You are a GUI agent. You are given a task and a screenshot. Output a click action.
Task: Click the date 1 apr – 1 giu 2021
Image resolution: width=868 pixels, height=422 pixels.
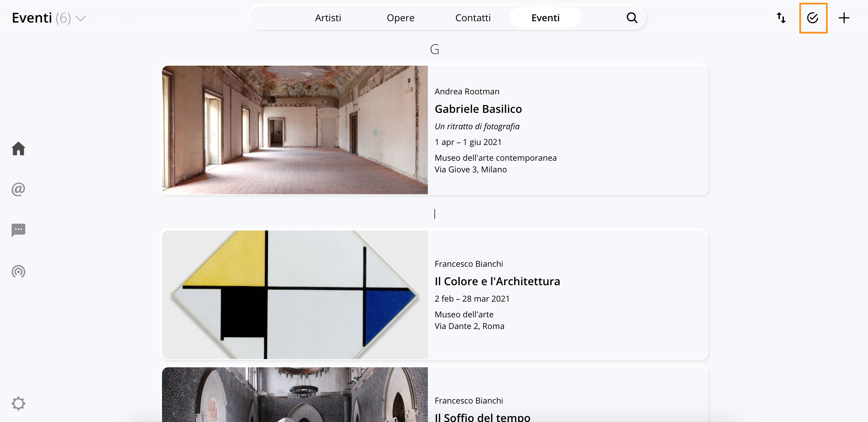pos(468,142)
